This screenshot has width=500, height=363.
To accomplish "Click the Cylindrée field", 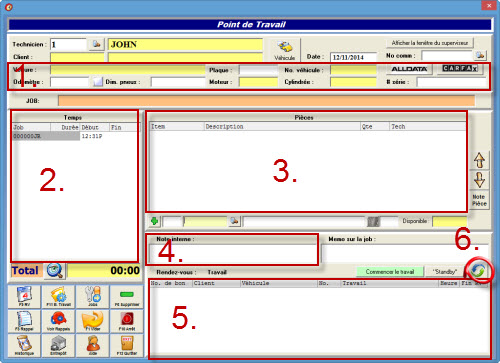I will coord(353,82).
